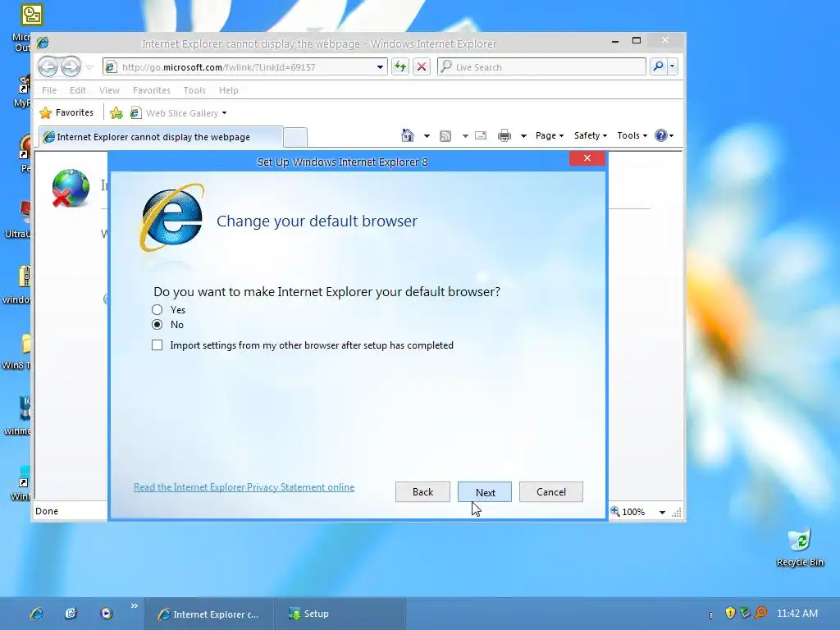Expand the address bar dropdown arrow

coord(380,67)
